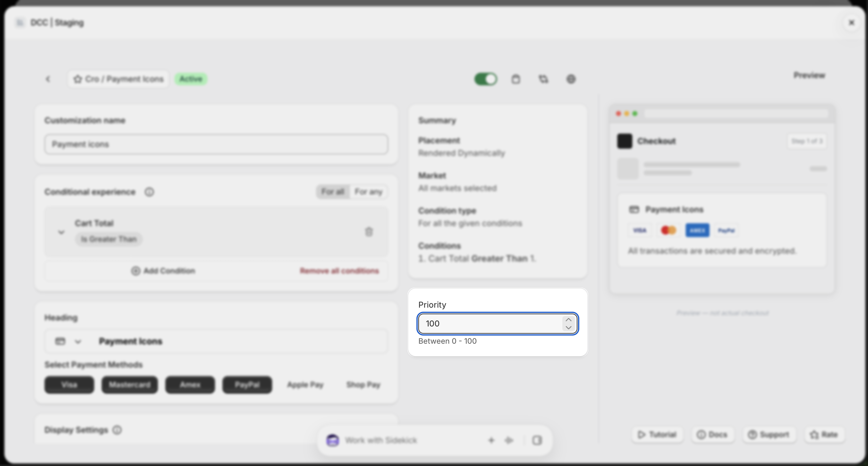Click the Display Settings info icon
868x466 pixels.
[x=117, y=430]
